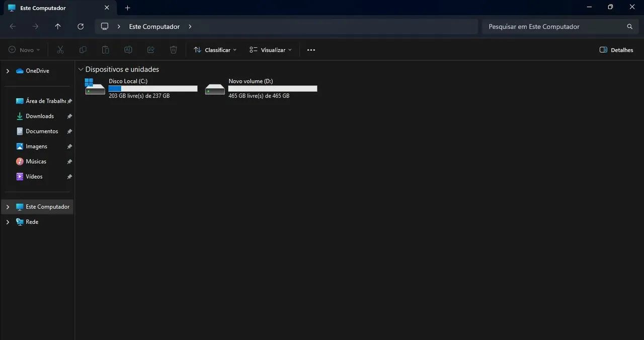Viewport: 644px width, 340px height.
Task: Open the Visualizar view dropdown
Action: click(x=271, y=50)
